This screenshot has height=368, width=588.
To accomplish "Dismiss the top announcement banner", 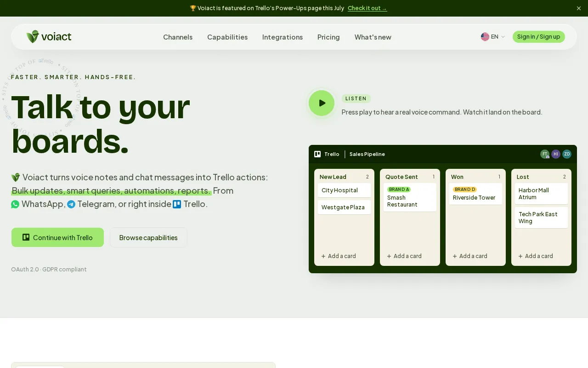I will 579,8.
